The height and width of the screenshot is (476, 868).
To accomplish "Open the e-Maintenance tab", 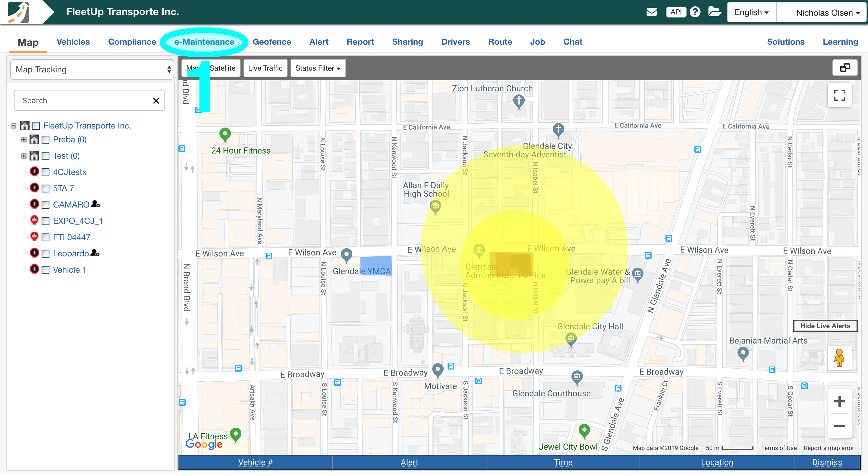I will (x=204, y=42).
